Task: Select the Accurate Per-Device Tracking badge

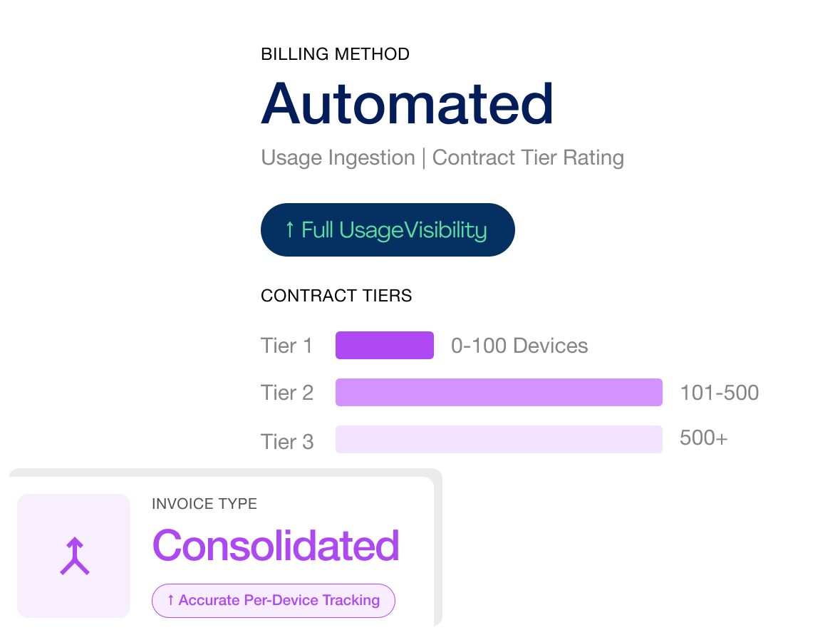Action: tap(274, 600)
